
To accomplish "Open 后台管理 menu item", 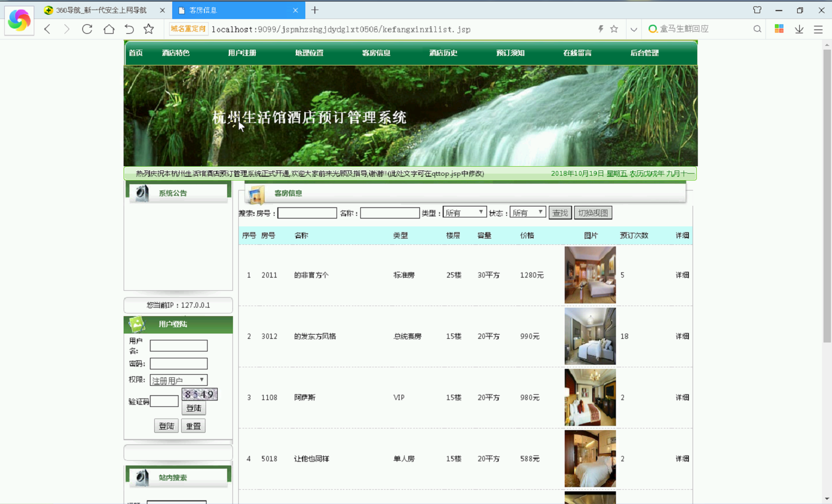I will 644,53.
